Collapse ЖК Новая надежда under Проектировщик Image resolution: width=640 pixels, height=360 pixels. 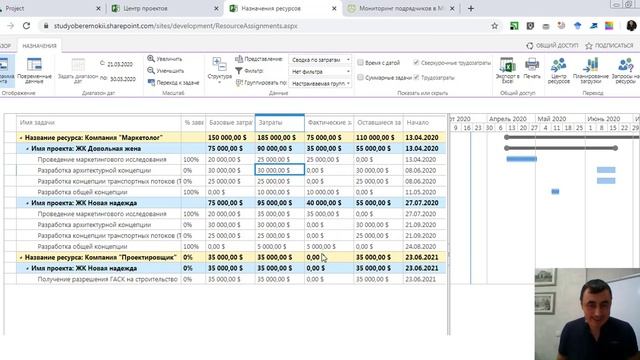tap(27, 269)
